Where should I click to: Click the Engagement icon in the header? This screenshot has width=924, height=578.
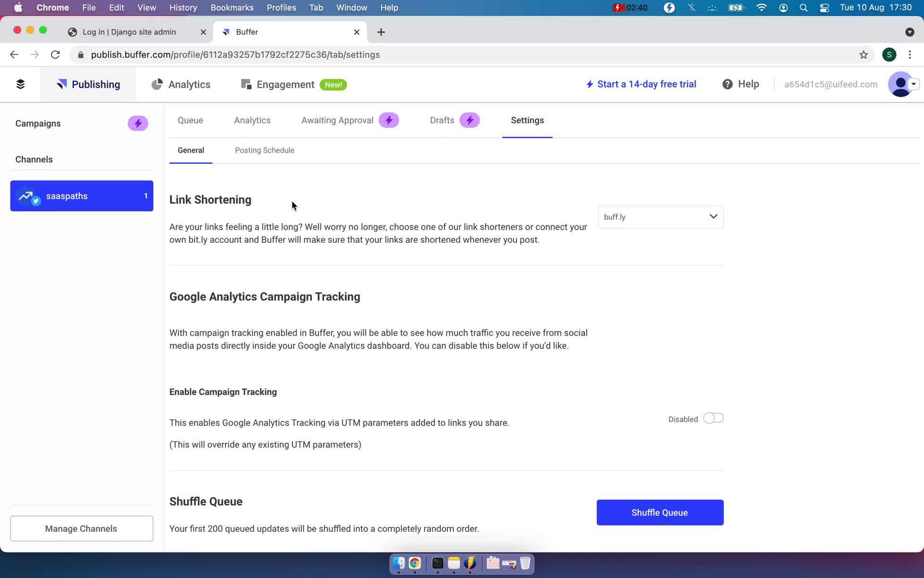pyautogui.click(x=246, y=84)
